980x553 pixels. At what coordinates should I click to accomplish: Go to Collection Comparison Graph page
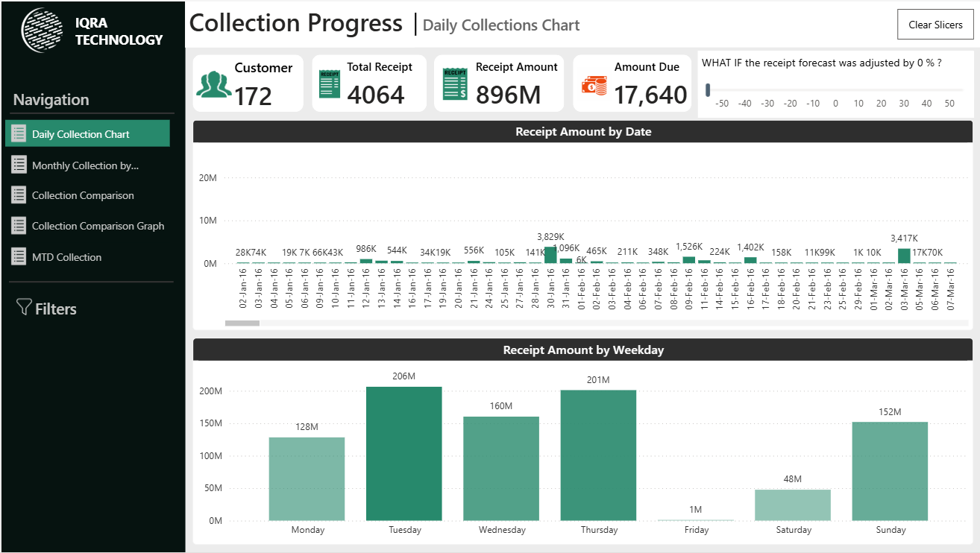98,226
